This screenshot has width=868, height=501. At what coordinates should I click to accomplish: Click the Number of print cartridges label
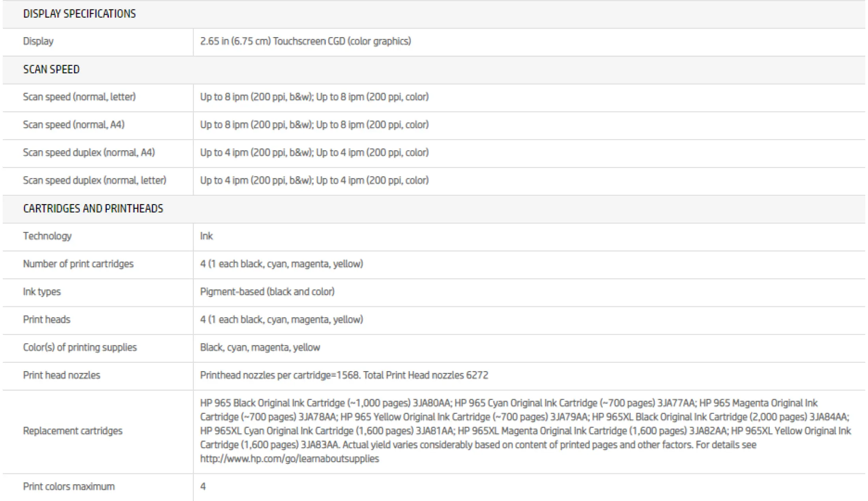[x=78, y=264]
